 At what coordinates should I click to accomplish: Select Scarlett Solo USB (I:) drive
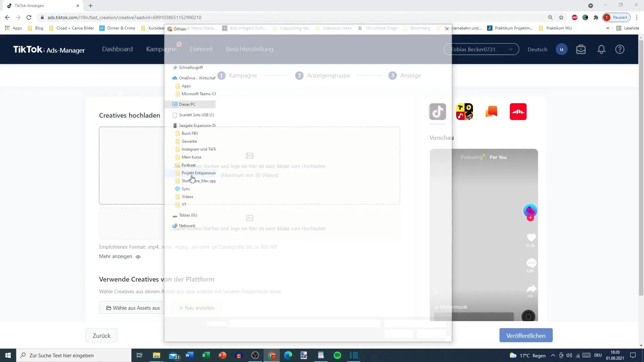tap(193, 115)
